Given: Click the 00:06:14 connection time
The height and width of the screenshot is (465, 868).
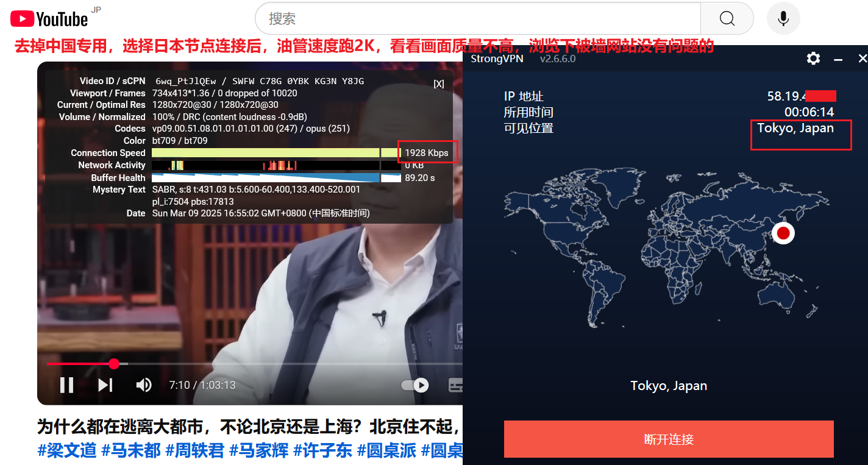Looking at the screenshot, I should click(809, 112).
